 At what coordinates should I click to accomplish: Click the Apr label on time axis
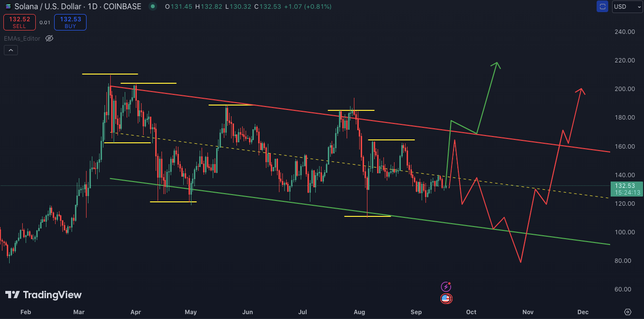(136, 312)
